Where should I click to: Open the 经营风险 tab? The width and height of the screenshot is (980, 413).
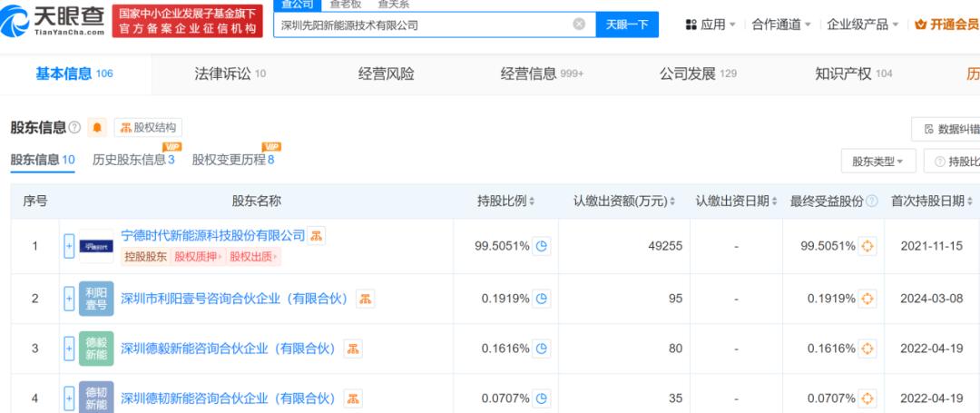click(x=387, y=74)
